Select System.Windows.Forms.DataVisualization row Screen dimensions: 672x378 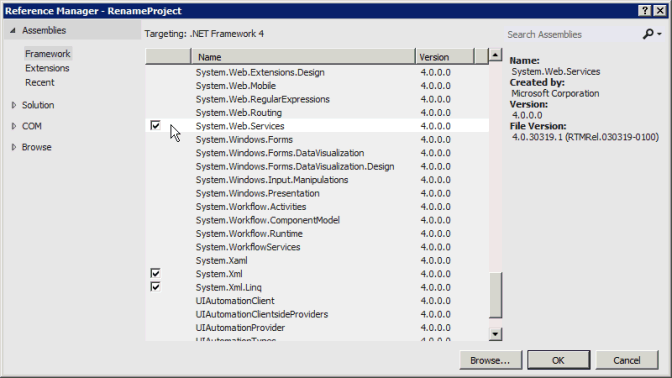pos(317,153)
